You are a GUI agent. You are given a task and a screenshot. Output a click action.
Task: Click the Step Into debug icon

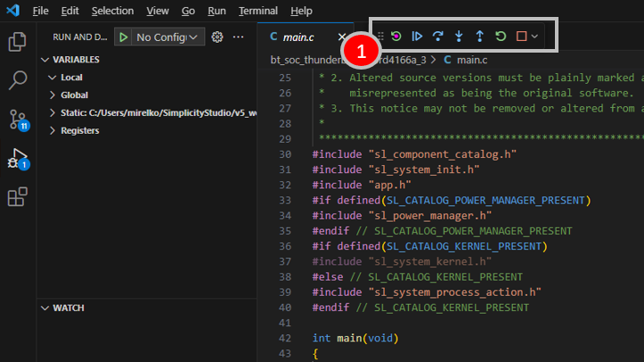pyautogui.click(x=459, y=37)
